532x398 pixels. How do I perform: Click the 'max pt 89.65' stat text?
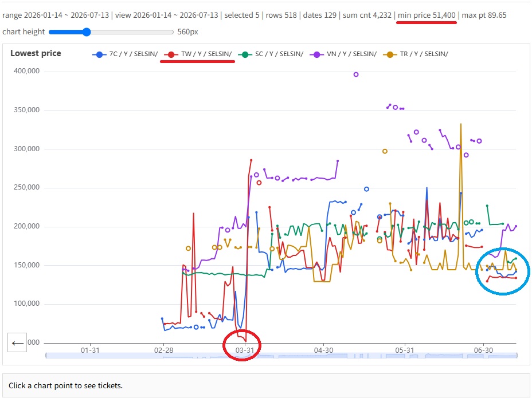[484, 15]
